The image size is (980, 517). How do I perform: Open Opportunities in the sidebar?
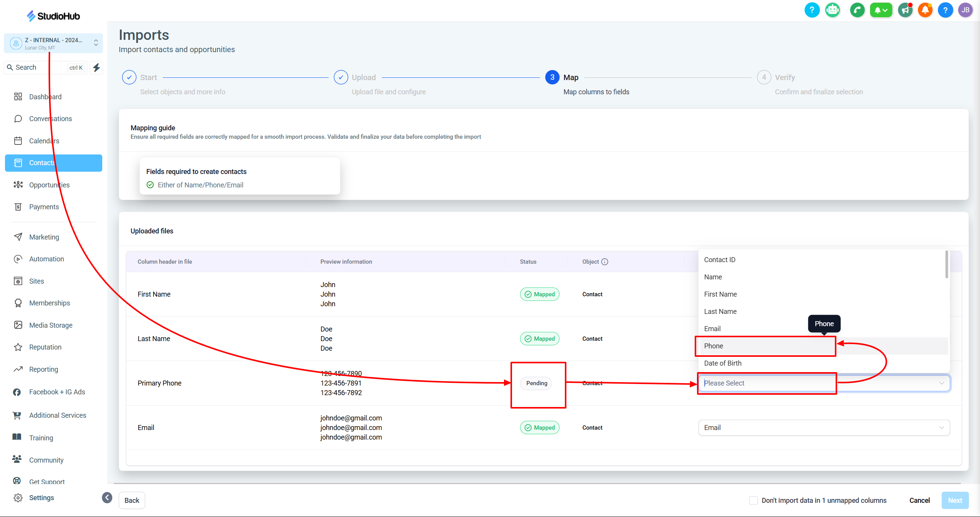click(x=49, y=185)
